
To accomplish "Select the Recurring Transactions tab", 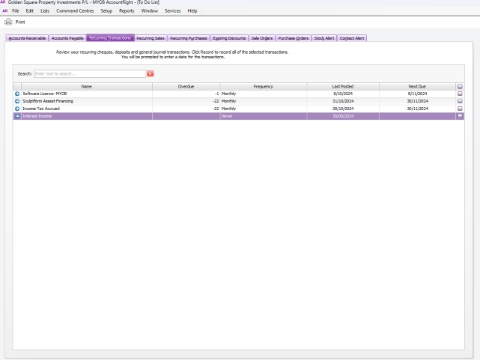I will pyautogui.click(x=110, y=38).
